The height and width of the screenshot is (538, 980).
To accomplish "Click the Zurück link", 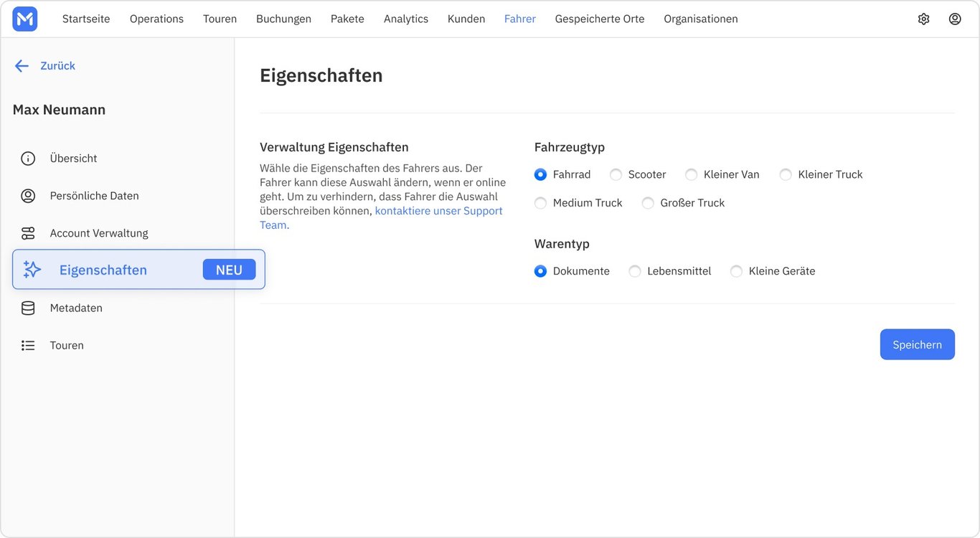I will (x=57, y=66).
